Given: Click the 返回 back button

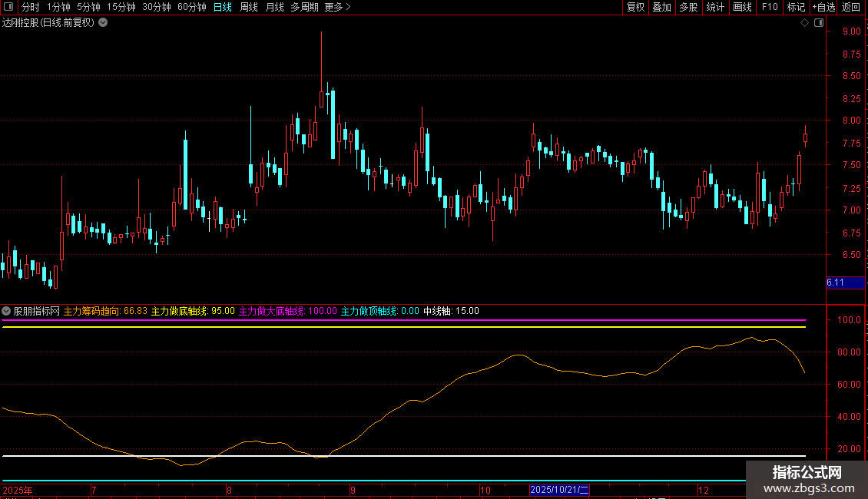Looking at the screenshot, I should click(851, 8).
